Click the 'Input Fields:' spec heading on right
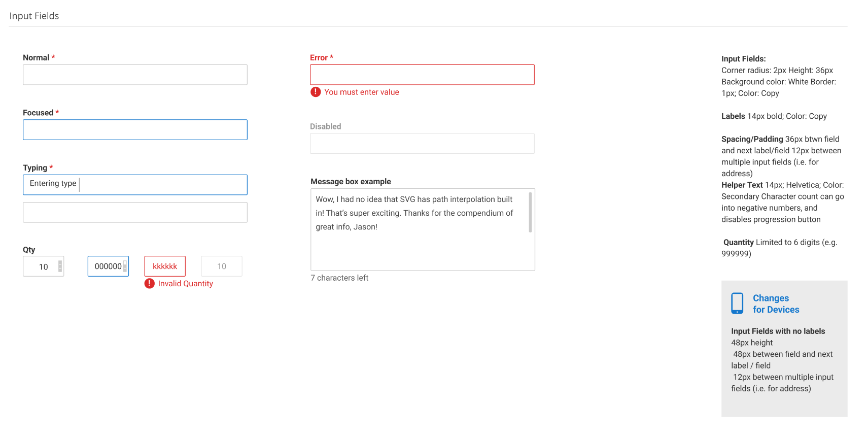Image resolution: width=868 pixels, height=436 pixels. pos(744,59)
